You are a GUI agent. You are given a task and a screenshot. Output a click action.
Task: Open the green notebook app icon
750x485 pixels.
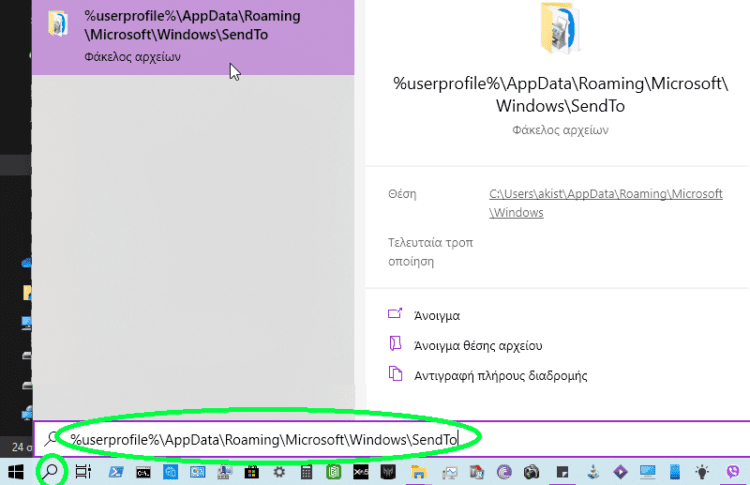click(x=334, y=472)
